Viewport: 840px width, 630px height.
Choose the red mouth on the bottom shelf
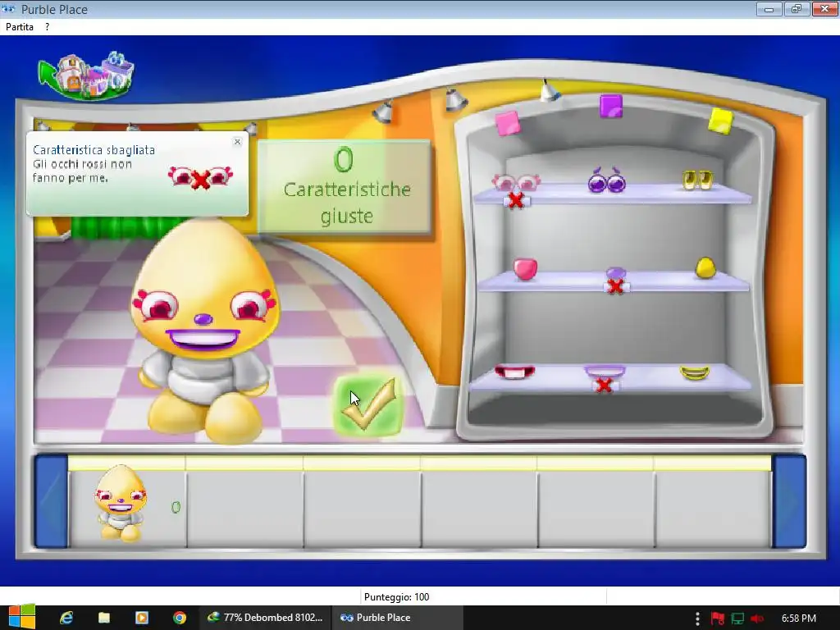(x=514, y=372)
